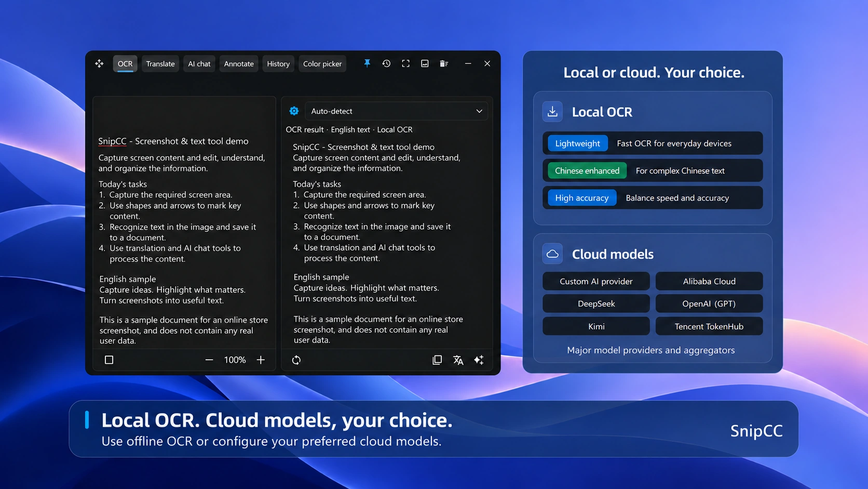Open the AI chat tab
The height and width of the screenshot is (489, 868).
click(x=199, y=64)
